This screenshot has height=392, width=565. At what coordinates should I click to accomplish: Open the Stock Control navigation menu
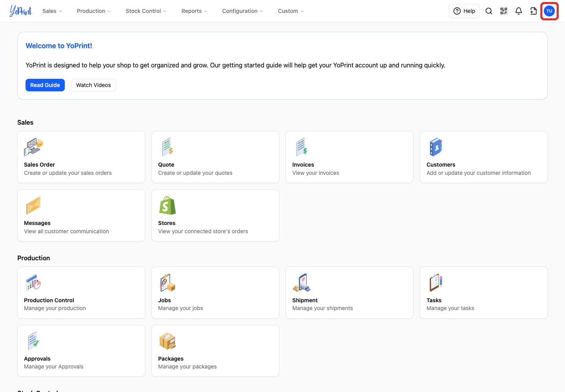click(146, 11)
